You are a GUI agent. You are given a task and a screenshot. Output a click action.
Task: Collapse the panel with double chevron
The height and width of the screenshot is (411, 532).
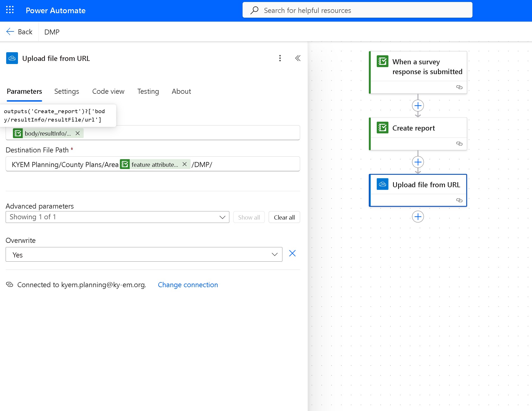pos(298,58)
